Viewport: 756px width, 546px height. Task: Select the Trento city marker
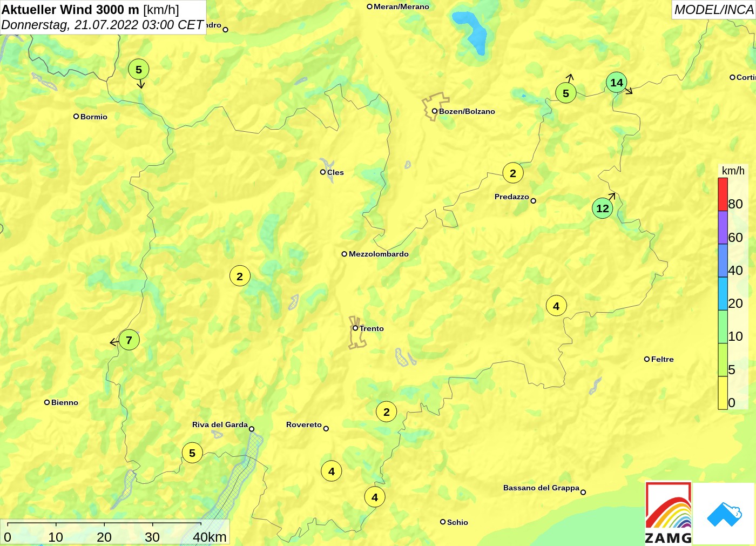[x=355, y=328]
